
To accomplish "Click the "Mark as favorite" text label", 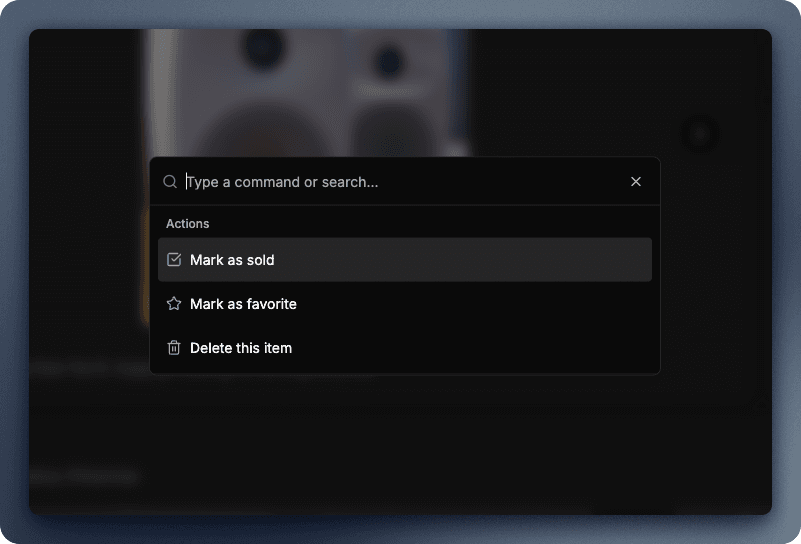I will (x=243, y=304).
